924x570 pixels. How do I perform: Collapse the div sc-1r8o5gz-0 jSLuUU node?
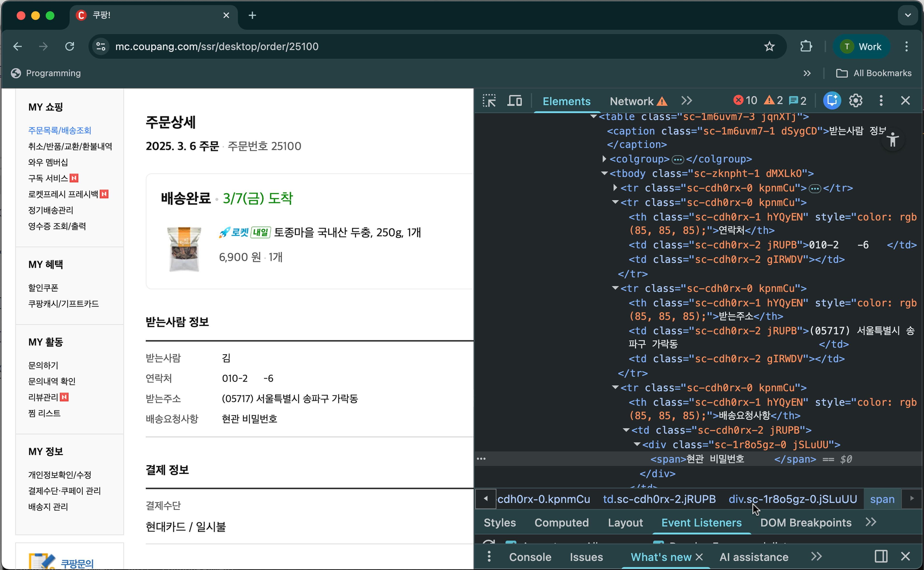click(637, 444)
